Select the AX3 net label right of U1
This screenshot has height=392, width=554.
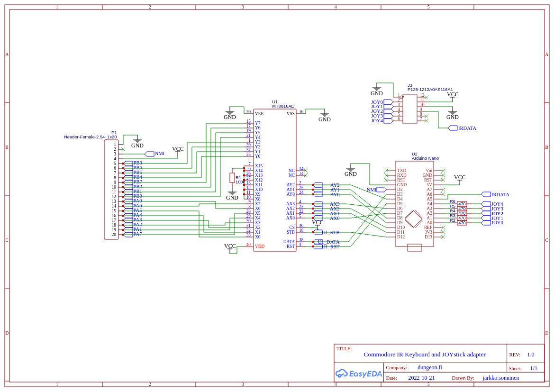pos(335,204)
